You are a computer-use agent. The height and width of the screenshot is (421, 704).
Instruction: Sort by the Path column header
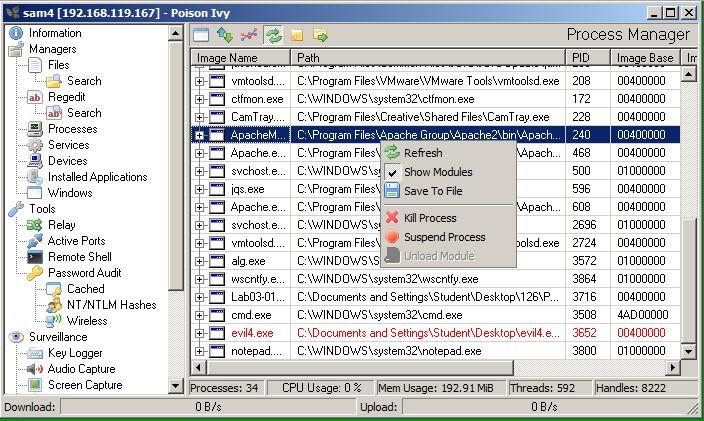[428, 58]
